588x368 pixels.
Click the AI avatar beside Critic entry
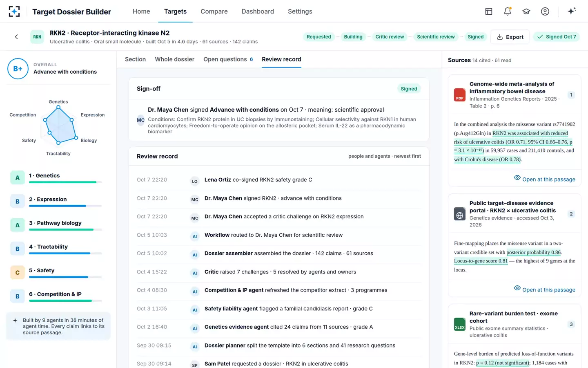click(195, 273)
